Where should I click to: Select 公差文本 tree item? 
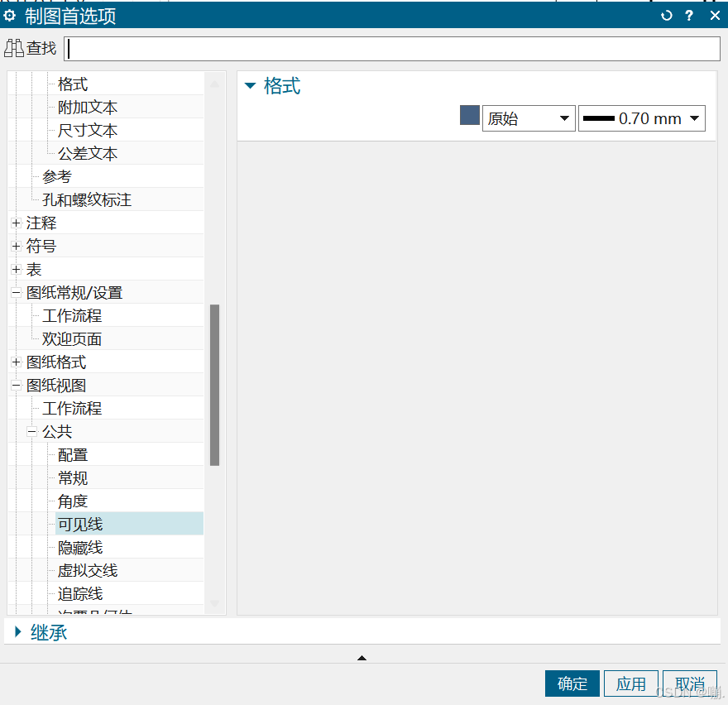point(88,154)
